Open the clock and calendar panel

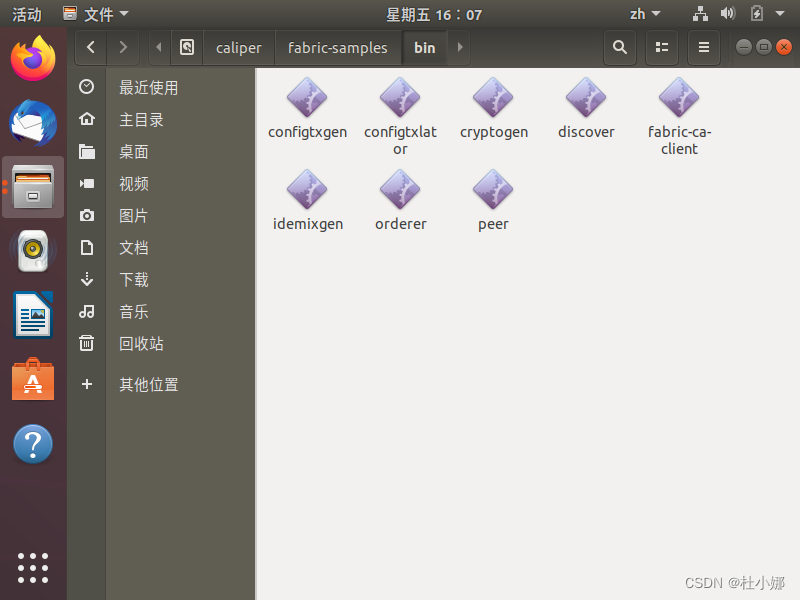(434, 14)
